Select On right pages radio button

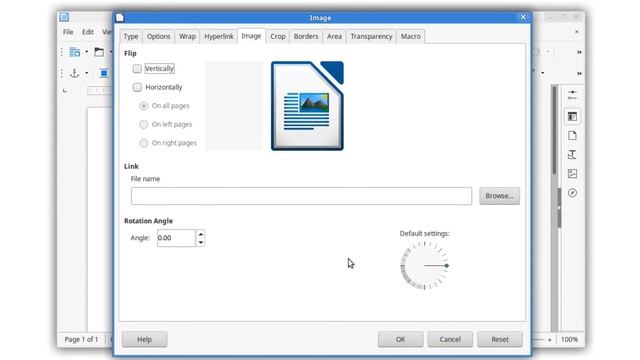coord(144,143)
